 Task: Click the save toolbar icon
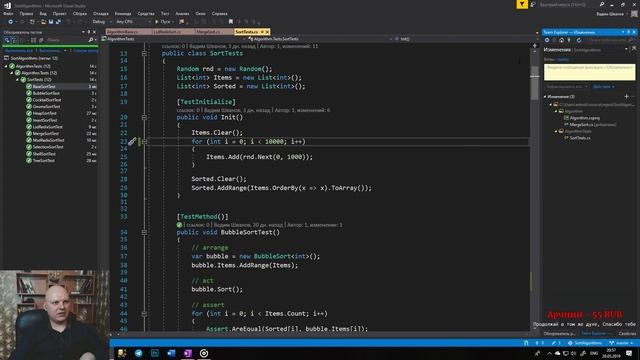click(51, 22)
